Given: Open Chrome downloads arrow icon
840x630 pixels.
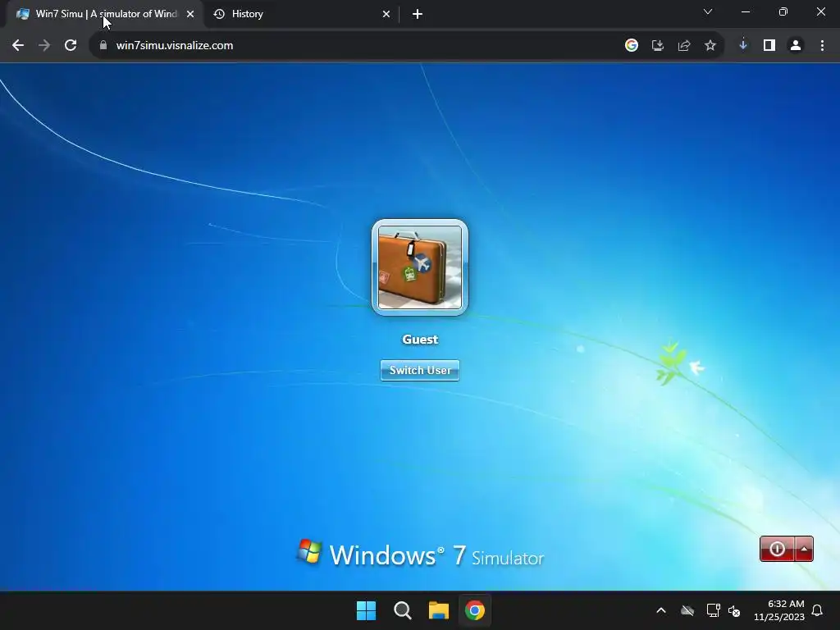Looking at the screenshot, I should (x=743, y=45).
